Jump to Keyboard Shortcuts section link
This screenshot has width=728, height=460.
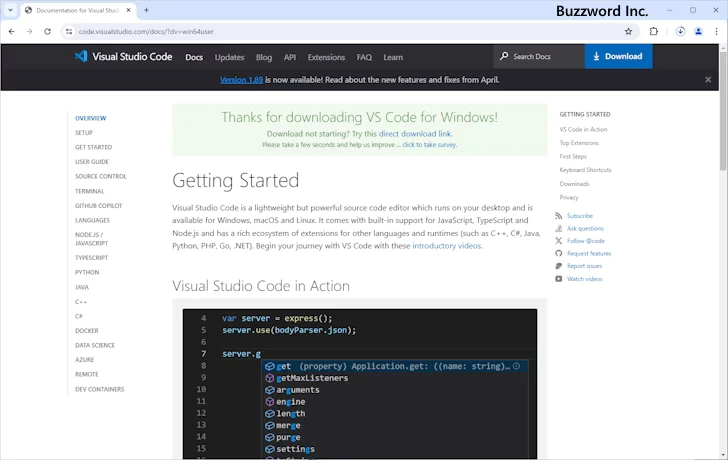pyautogui.click(x=585, y=170)
